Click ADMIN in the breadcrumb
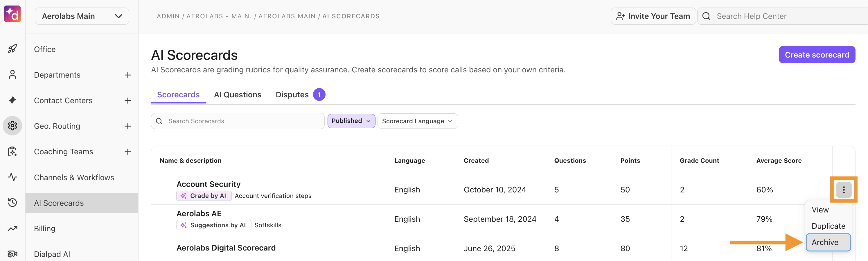The height and width of the screenshot is (261, 868). click(168, 16)
